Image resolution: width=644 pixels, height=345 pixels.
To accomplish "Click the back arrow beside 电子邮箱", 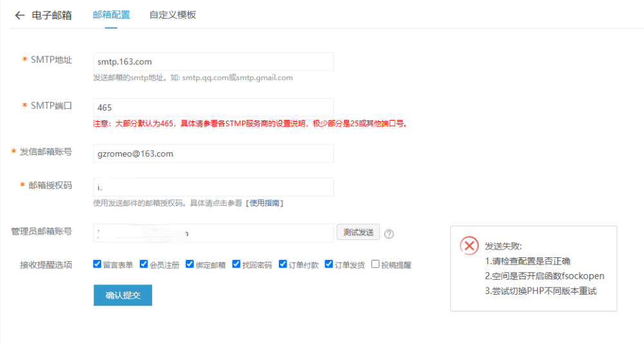I will point(20,15).
